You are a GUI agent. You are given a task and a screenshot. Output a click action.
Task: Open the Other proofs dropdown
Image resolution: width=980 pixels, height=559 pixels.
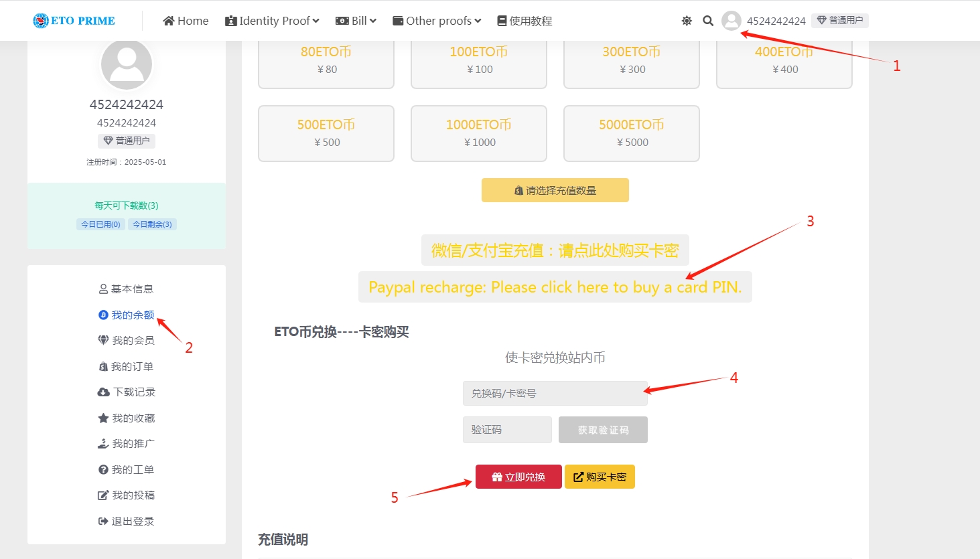coord(437,21)
